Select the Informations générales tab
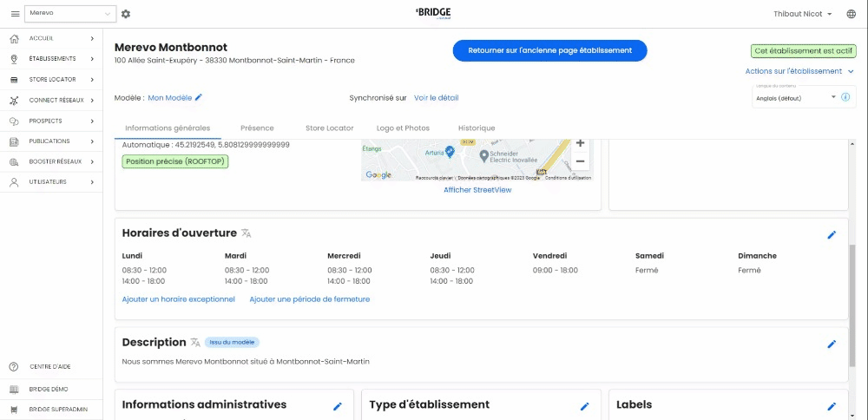 (x=168, y=128)
